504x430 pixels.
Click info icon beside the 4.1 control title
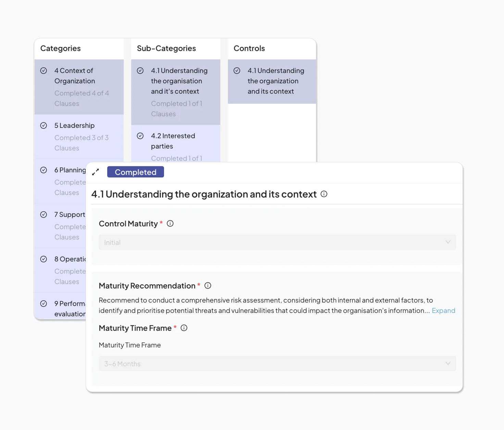click(324, 194)
